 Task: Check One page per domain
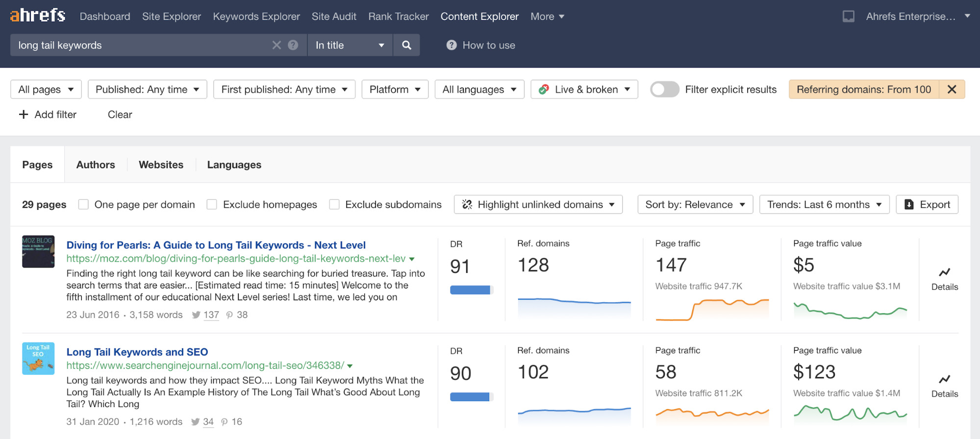tap(84, 204)
